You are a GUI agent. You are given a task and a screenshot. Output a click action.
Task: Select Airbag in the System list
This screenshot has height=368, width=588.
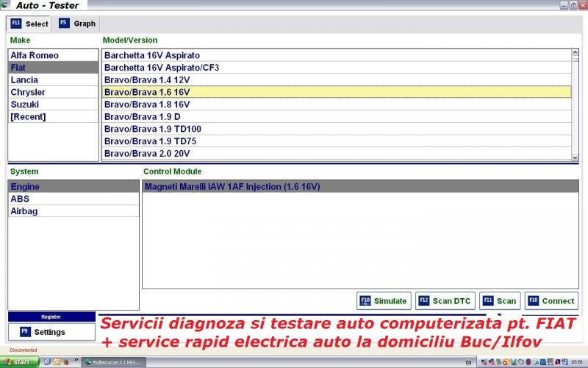(x=73, y=211)
